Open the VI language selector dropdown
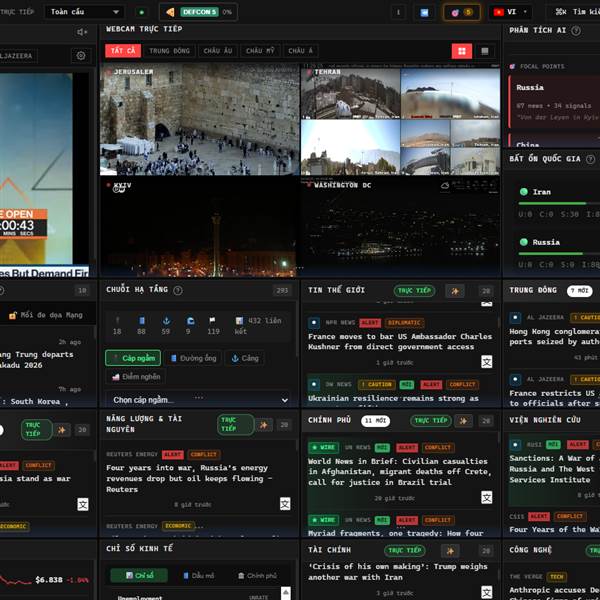The image size is (600, 600). [512, 12]
